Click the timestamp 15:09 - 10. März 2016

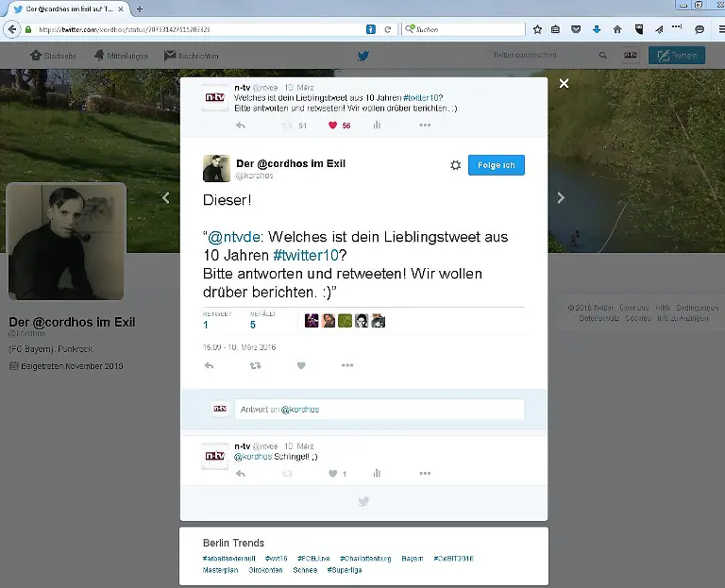pos(239,347)
